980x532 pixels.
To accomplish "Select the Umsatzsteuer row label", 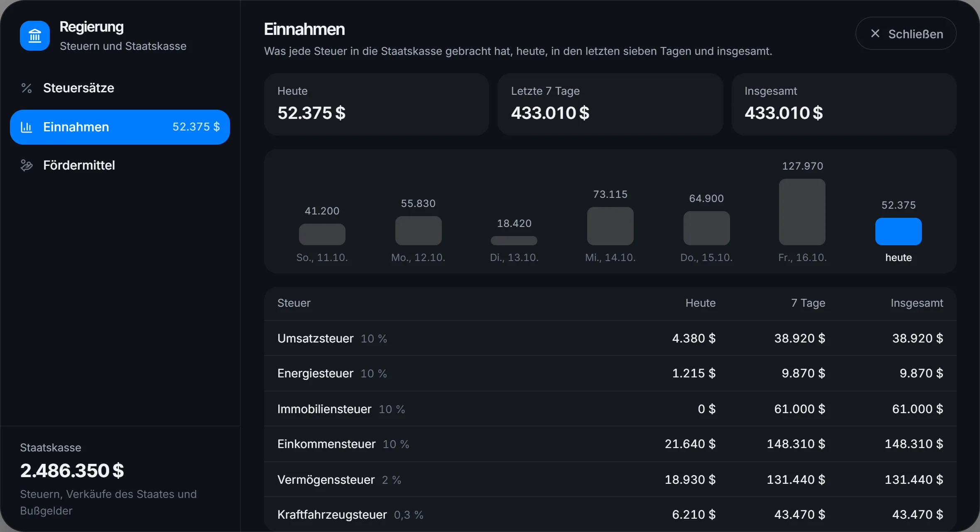I will 316,338.
